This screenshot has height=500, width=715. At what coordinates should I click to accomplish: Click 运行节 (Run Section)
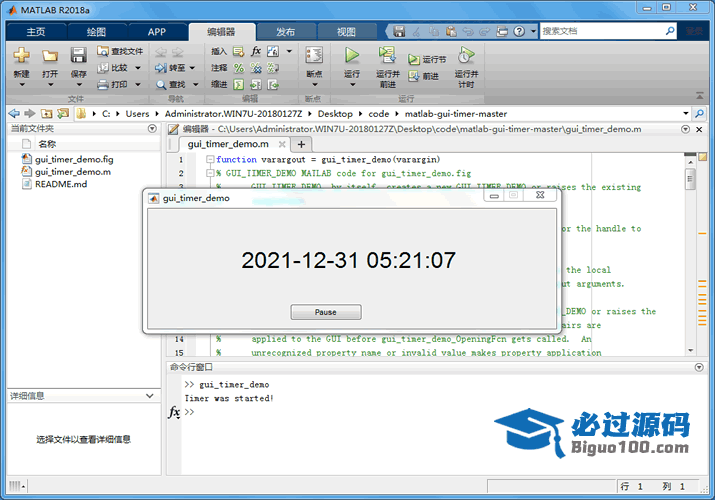pos(427,60)
